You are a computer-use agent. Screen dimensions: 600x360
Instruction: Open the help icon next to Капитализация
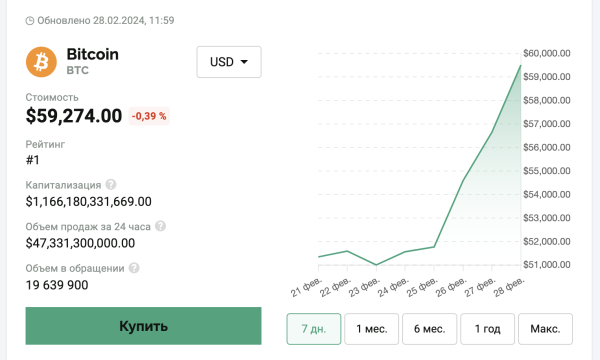(x=111, y=184)
